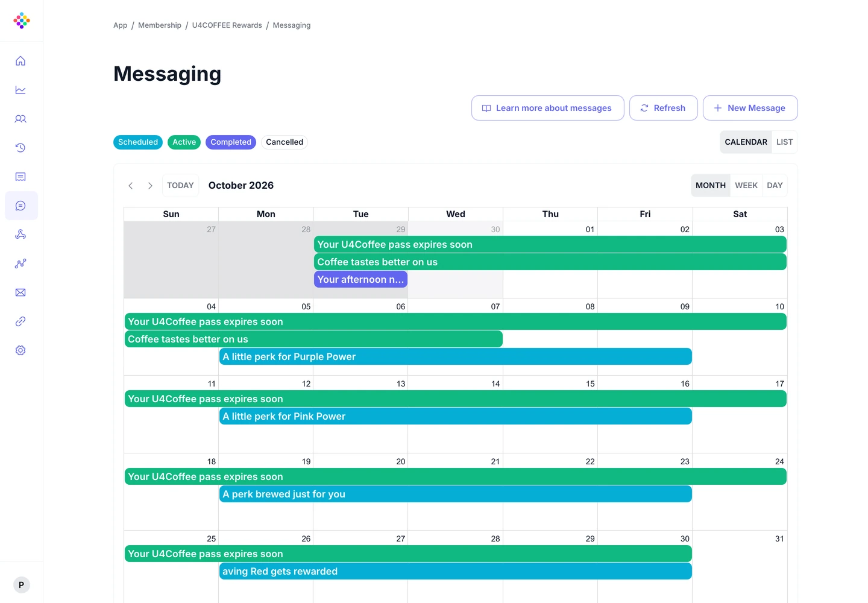Go to the next month arrow
The width and height of the screenshot is (868, 603).
[x=150, y=186]
